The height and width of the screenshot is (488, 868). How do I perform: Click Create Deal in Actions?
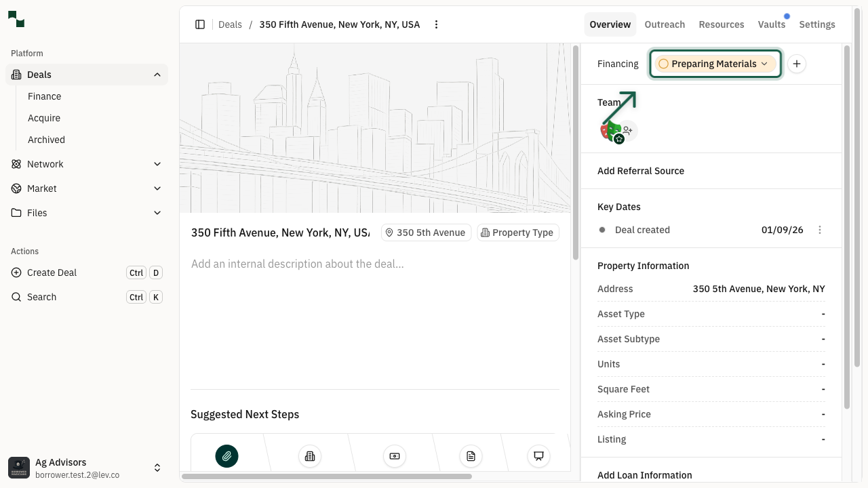click(x=52, y=272)
